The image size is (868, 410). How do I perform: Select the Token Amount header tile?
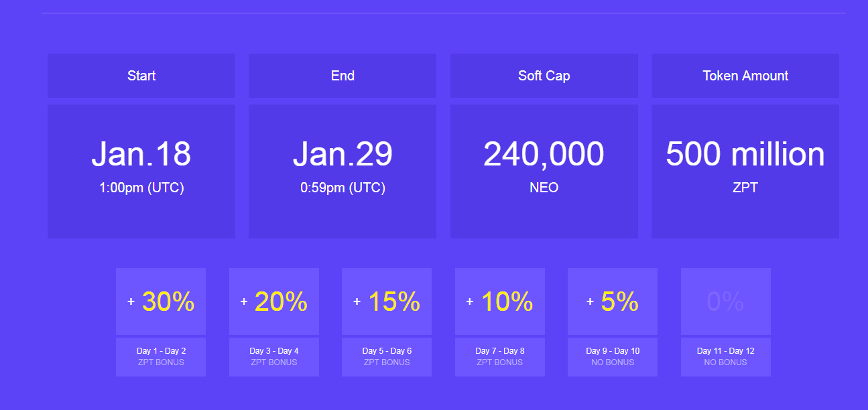tap(745, 76)
